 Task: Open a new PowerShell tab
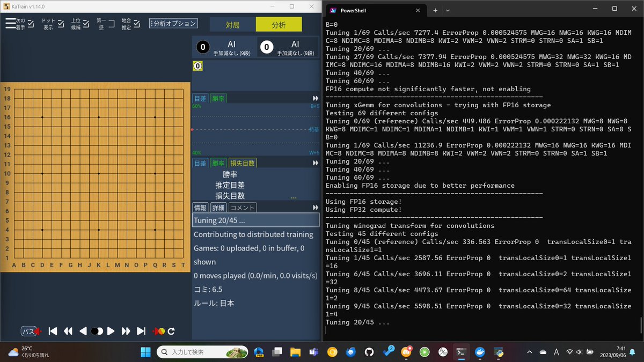coord(435,10)
